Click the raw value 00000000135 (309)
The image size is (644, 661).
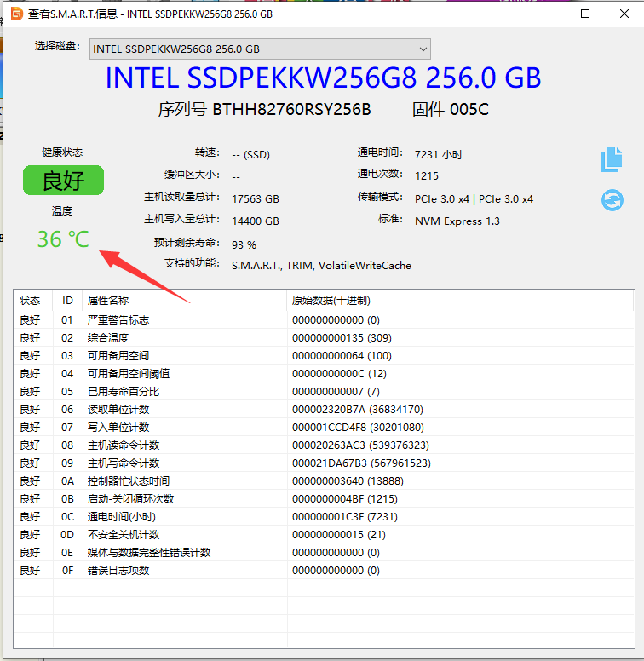click(x=342, y=337)
